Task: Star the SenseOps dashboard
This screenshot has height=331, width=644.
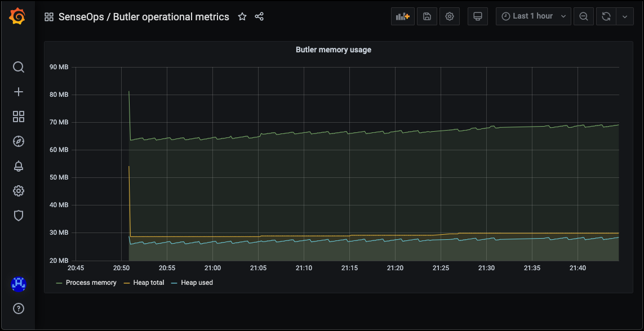Action: pyautogui.click(x=242, y=16)
